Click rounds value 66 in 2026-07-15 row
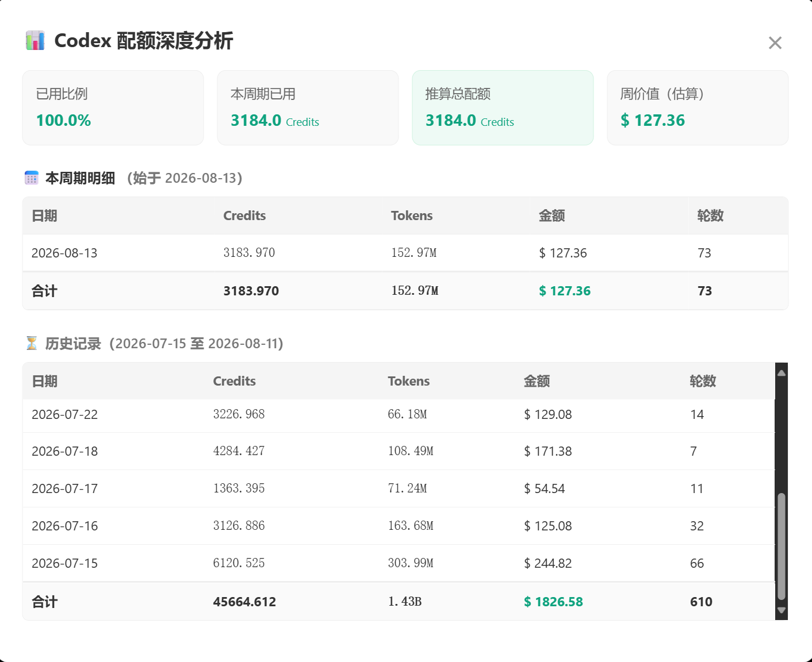812x662 pixels. [x=697, y=564]
